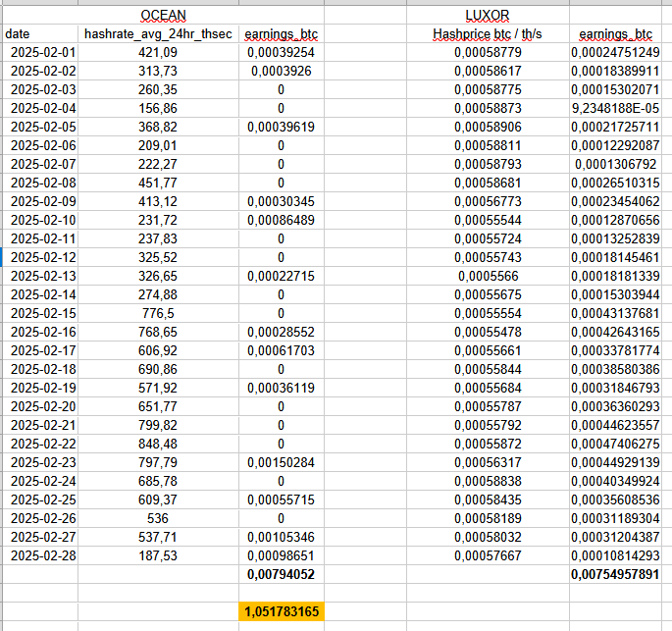672x631 pixels.
Task: Click the orange highlighted cell 1,051783165
Action: (x=281, y=612)
